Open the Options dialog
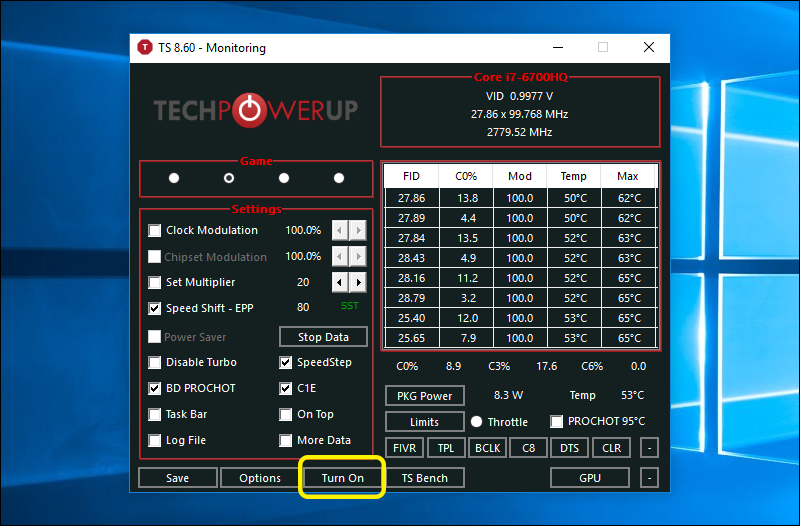 (x=260, y=478)
